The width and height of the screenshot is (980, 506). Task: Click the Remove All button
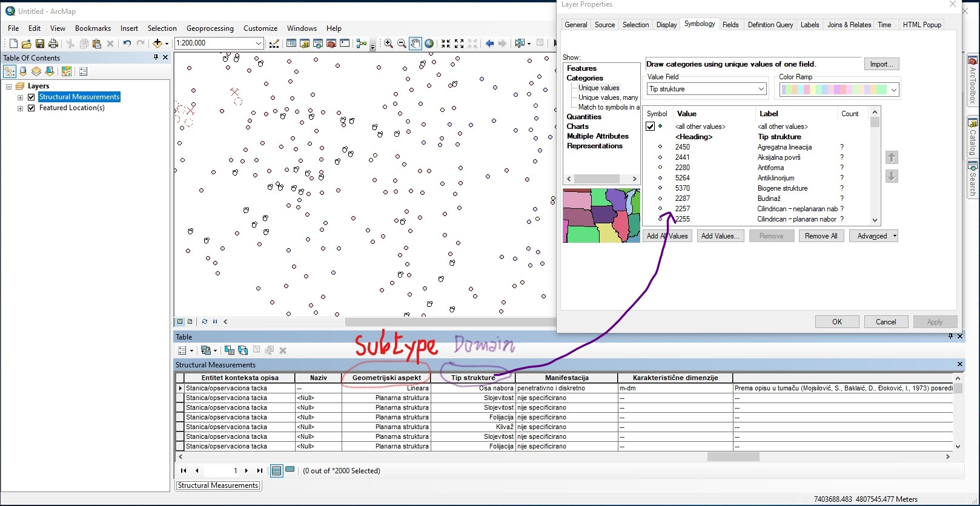(x=821, y=236)
